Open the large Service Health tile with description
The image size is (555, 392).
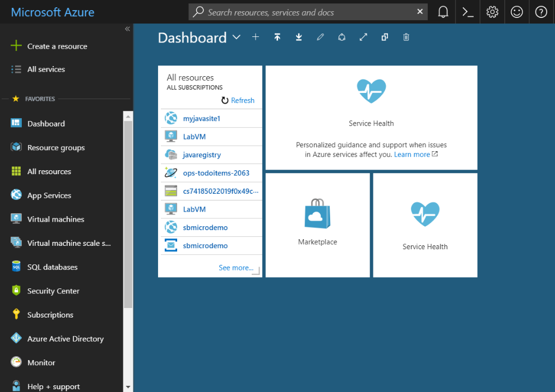pyautogui.click(x=371, y=118)
